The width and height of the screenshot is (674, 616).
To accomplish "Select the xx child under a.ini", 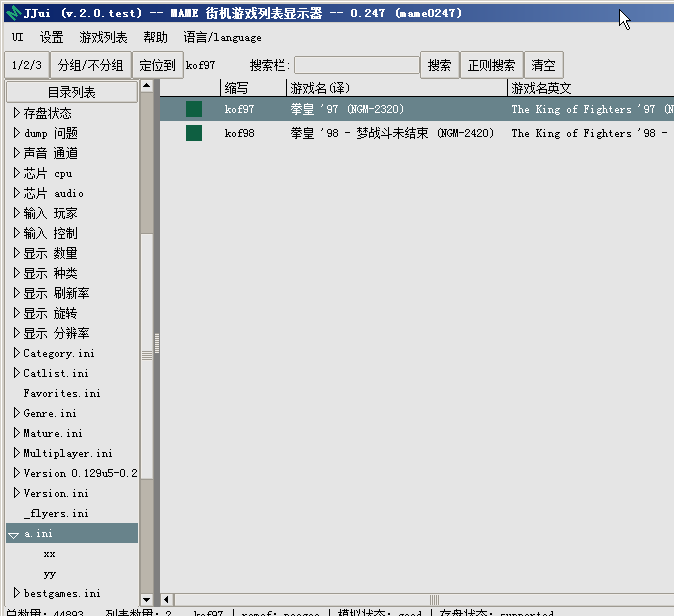I will (x=49, y=554).
